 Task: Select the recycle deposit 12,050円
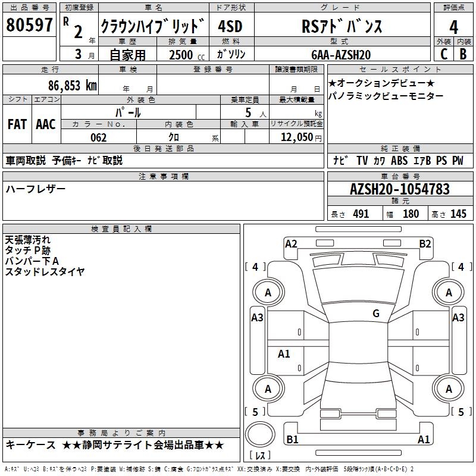point(301,137)
